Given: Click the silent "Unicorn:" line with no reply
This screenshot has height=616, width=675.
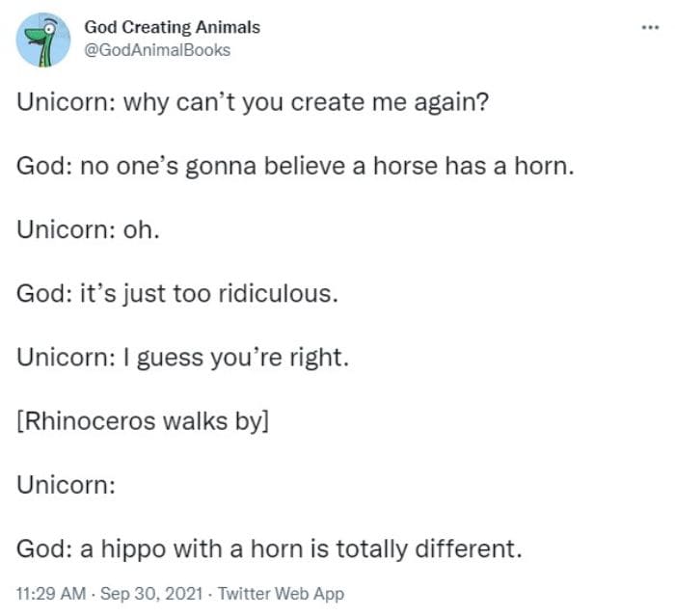Looking at the screenshot, I should point(67,485).
